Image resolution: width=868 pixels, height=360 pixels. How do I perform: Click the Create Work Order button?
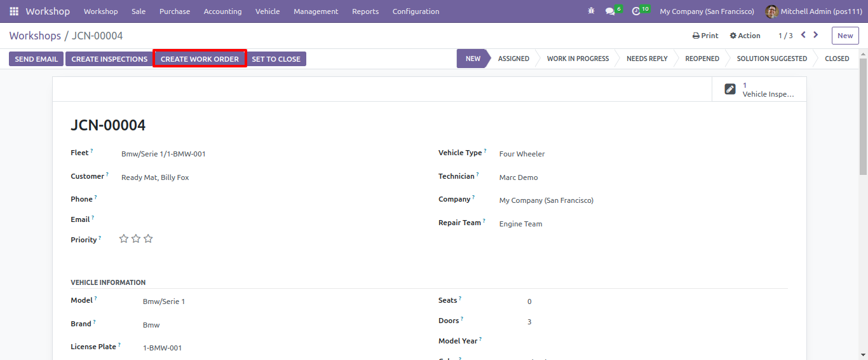200,59
